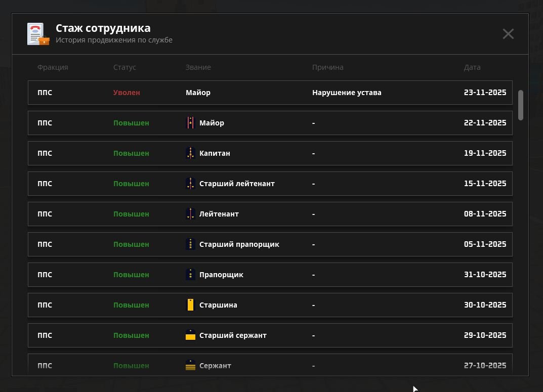Click the yellow Старшина insignia icon
The image size is (543, 392).
tap(190, 305)
